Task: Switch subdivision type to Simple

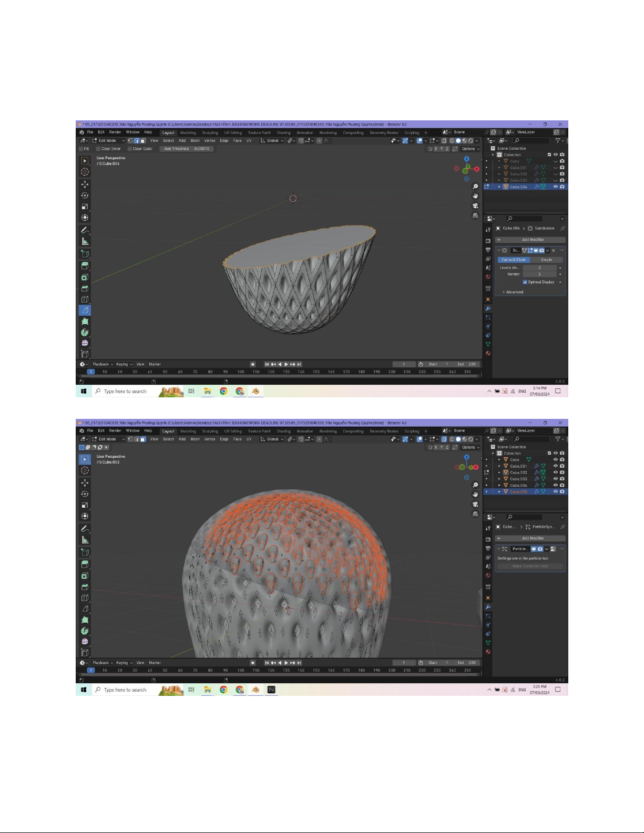Action: click(x=546, y=260)
